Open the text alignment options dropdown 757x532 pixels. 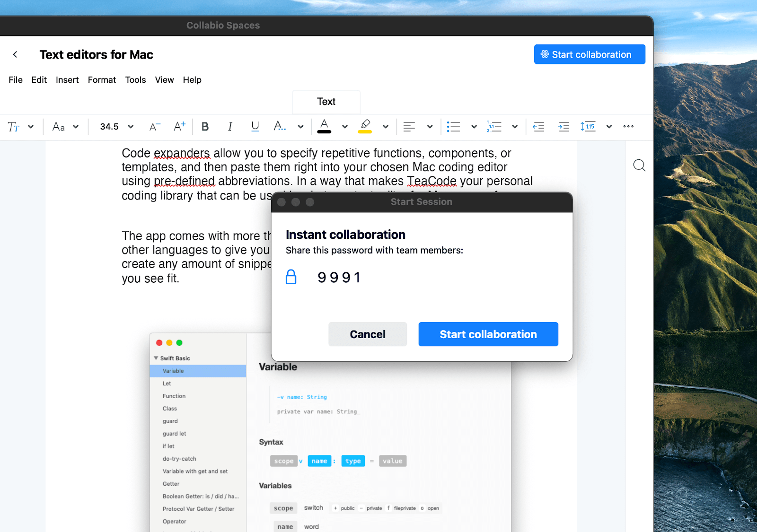pos(430,126)
